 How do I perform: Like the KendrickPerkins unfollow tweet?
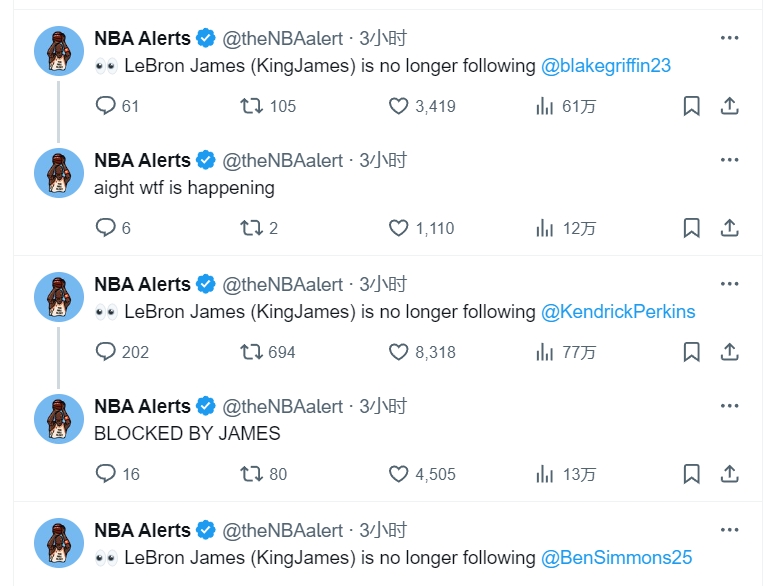399,351
